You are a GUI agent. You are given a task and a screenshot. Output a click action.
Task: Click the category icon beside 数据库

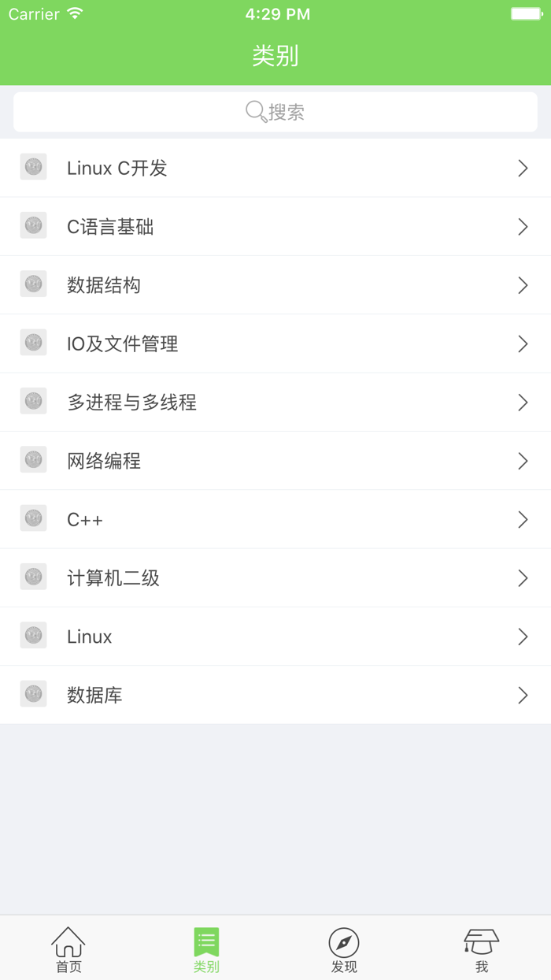33,693
